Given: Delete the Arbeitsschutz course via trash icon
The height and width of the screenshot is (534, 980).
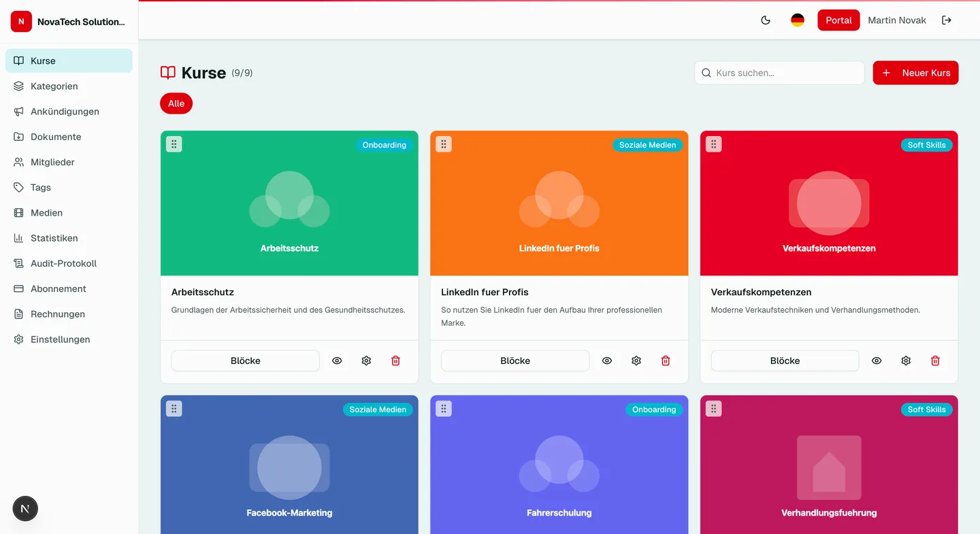Looking at the screenshot, I should coord(395,361).
